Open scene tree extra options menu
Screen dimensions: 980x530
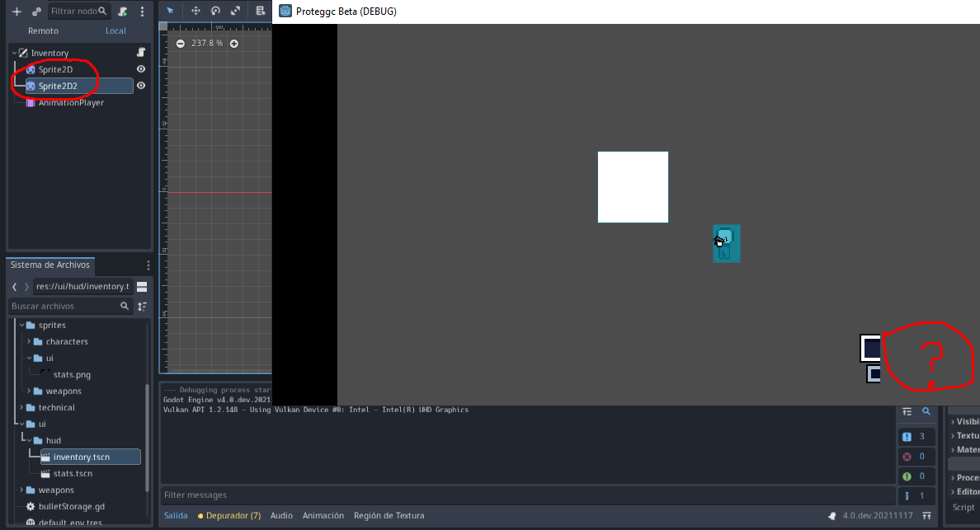click(143, 12)
